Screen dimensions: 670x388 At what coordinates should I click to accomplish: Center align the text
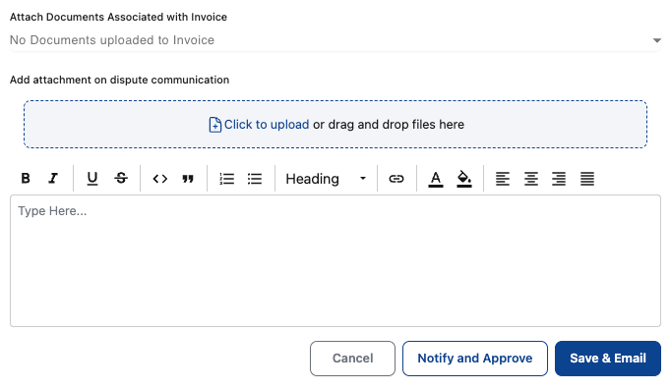pos(531,179)
